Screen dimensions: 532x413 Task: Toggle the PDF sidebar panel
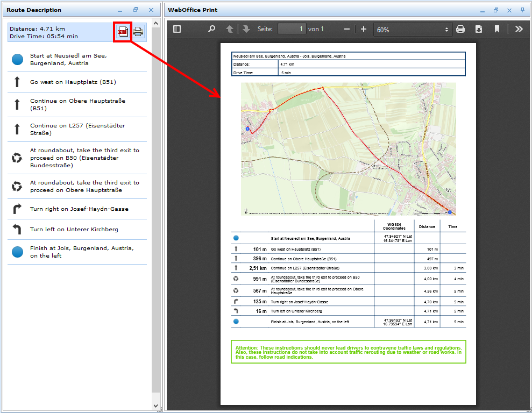[x=176, y=29]
